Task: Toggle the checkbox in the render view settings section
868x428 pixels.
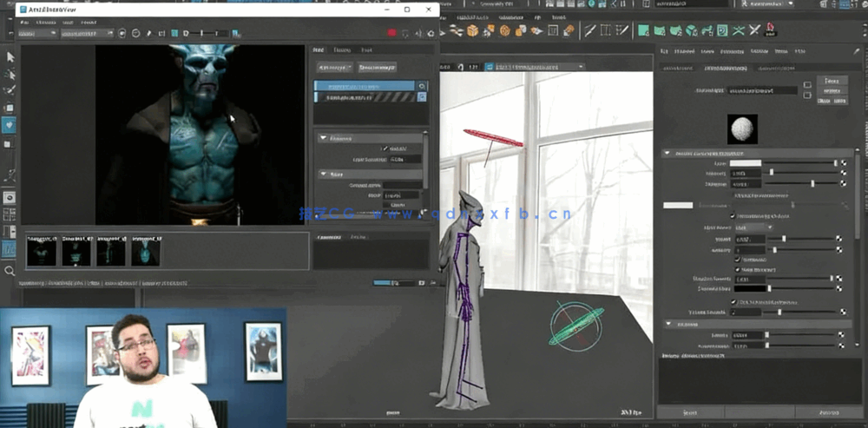Action: (x=385, y=148)
